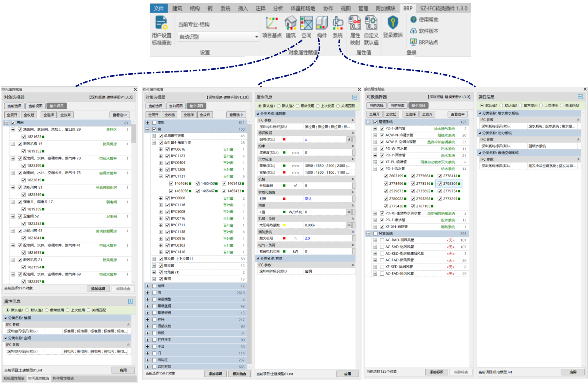
Task: Open the 空间 attribute assignment tool
Action: click(x=306, y=23)
